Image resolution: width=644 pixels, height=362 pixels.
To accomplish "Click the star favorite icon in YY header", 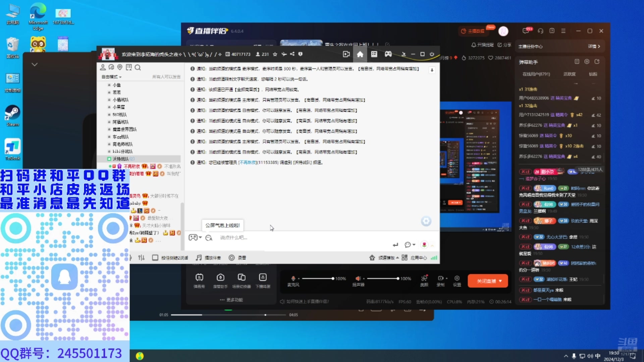I will coord(275,54).
